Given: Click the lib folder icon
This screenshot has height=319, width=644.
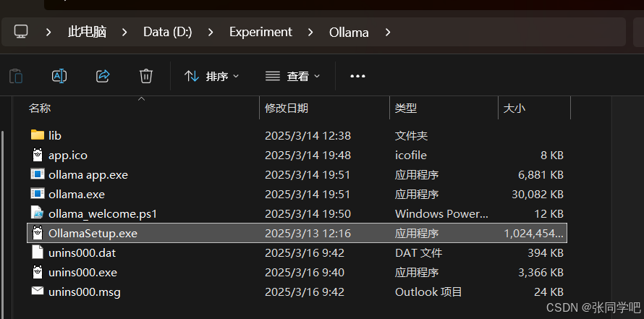Looking at the screenshot, I should (x=38, y=135).
